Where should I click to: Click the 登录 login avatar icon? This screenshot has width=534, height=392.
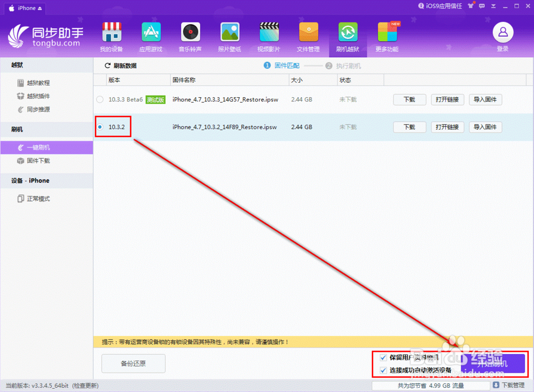click(503, 33)
